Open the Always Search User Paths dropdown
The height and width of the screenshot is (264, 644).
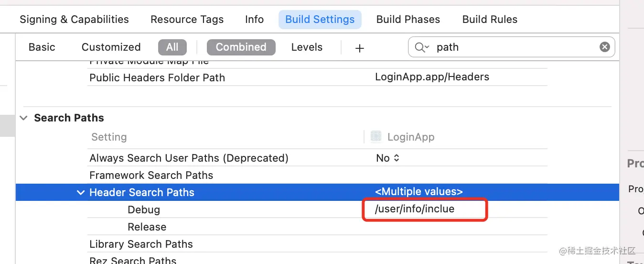coord(387,158)
